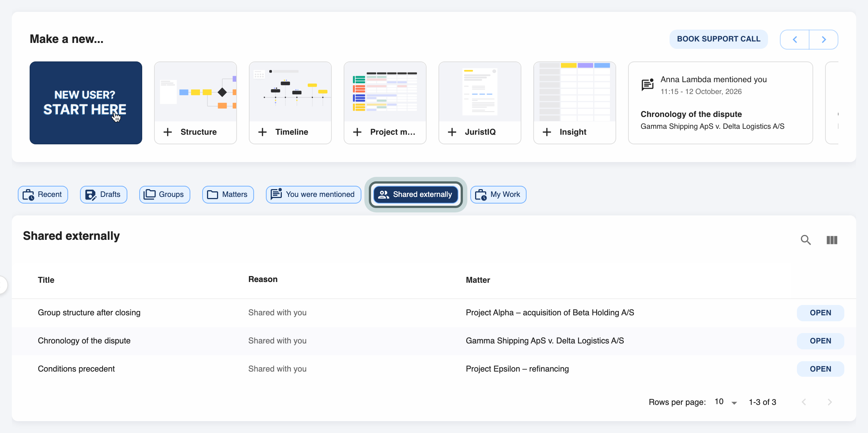Viewport: 868px width, 433px height.
Task: Sort by the Reason column header
Action: click(x=263, y=279)
